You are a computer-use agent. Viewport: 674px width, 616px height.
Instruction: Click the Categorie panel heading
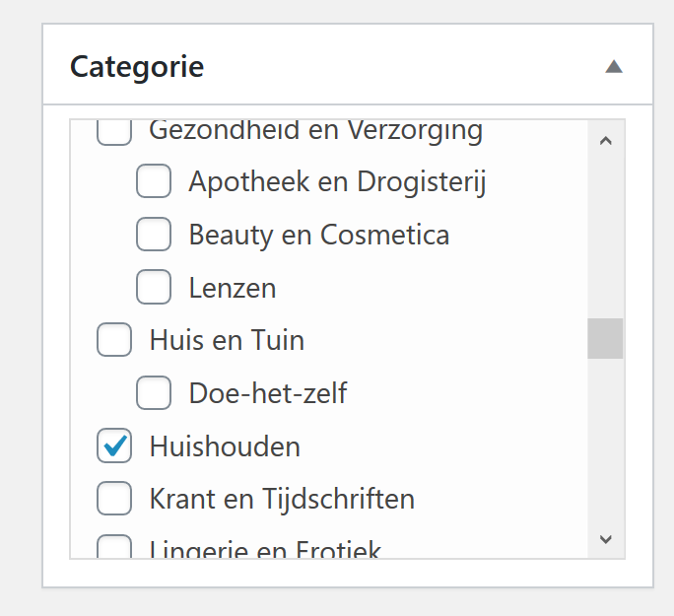[x=138, y=67]
